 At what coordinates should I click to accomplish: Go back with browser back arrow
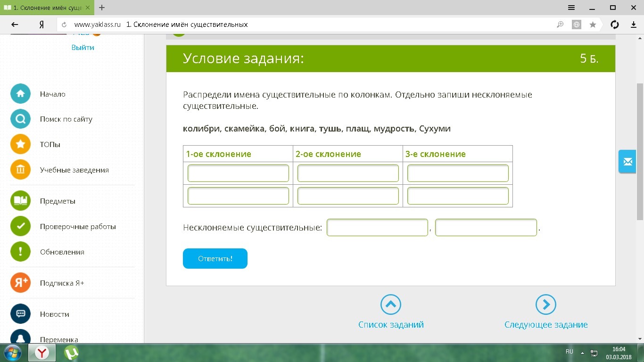15,25
